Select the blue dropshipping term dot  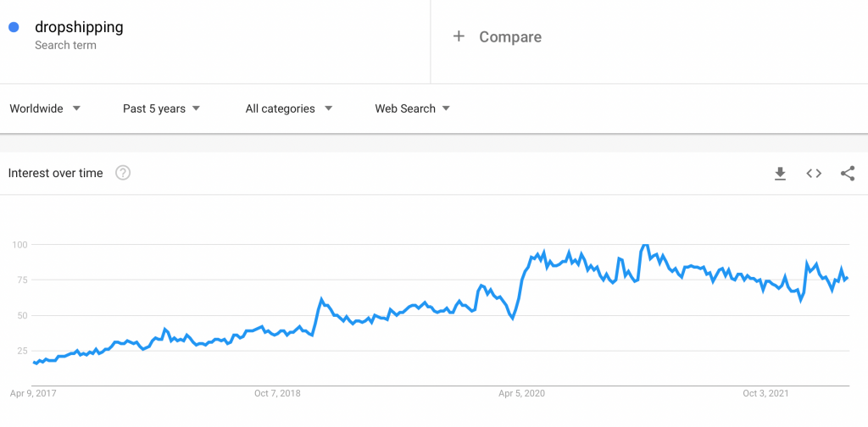(x=14, y=26)
